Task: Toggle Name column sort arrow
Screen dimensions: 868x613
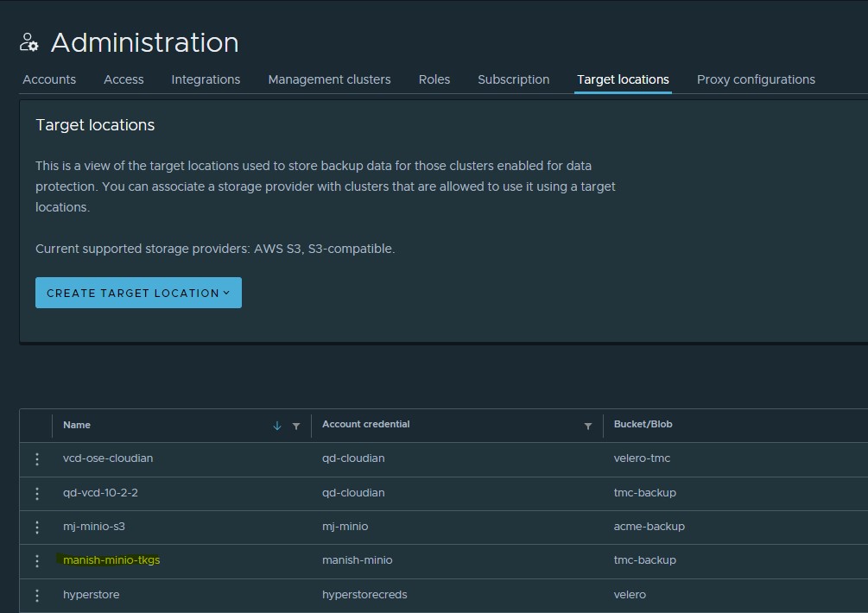Action: coord(277,426)
